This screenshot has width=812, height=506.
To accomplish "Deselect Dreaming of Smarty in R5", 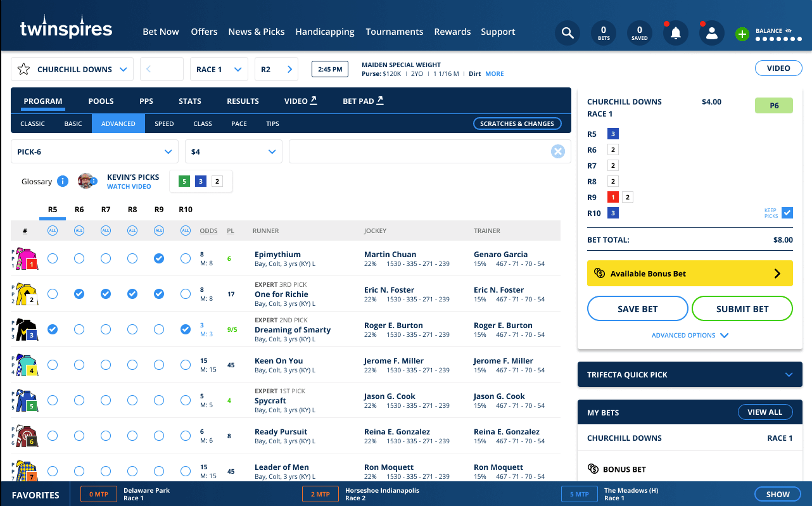I will (53, 329).
